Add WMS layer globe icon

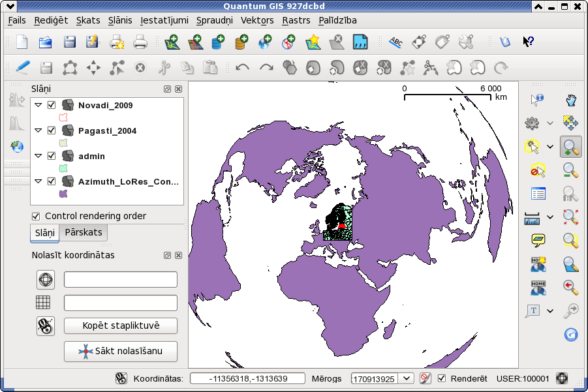pos(265,42)
